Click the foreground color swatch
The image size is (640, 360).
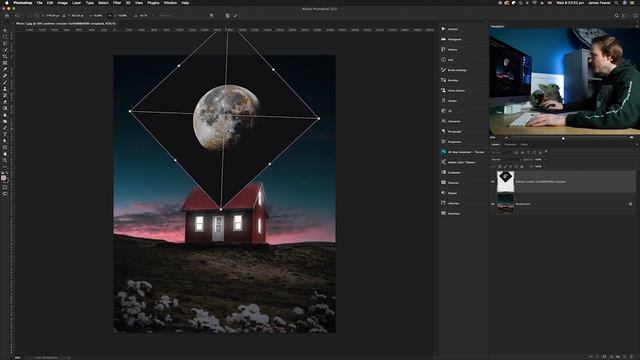point(4,178)
